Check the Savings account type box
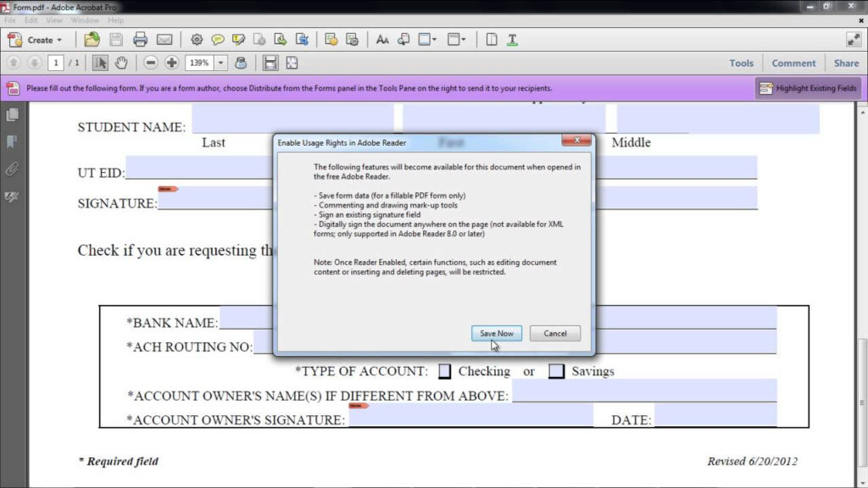Viewport: 868px width, 488px height. point(556,371)
